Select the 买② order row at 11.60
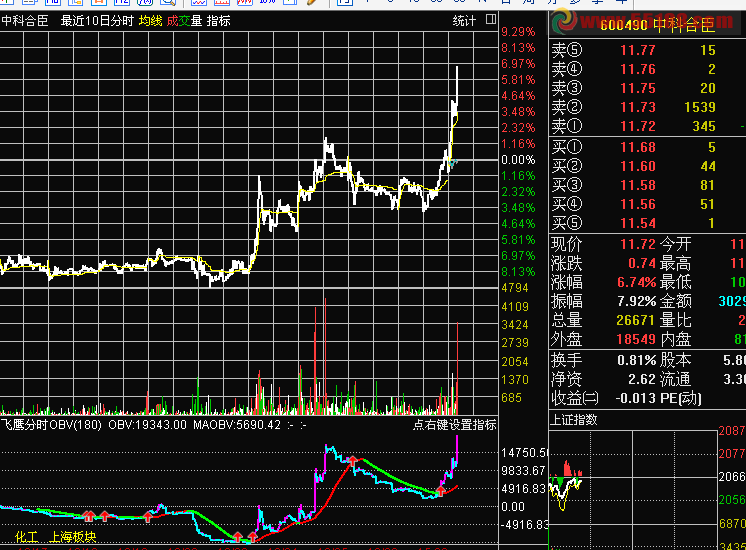This screenshot has height=550, width=746. tap(647, 166)
